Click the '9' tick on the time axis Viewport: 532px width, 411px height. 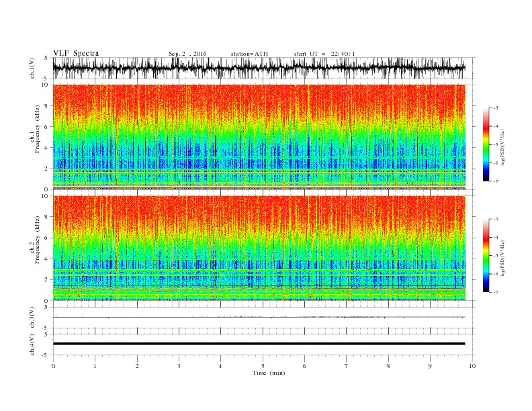coord(430,366)
